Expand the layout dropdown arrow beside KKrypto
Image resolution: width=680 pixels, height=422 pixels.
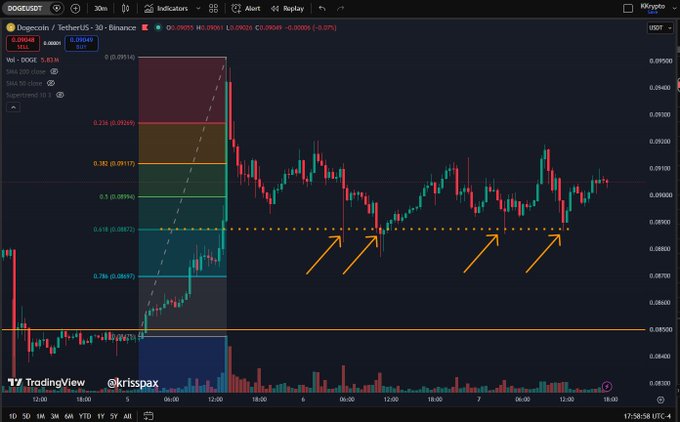click(x=674, y=8)
